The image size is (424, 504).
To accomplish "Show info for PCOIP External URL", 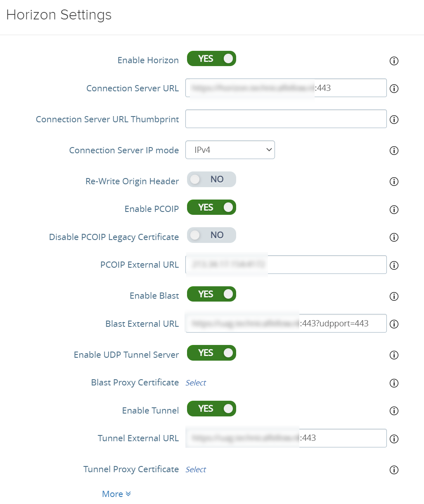I will (394, 265).
